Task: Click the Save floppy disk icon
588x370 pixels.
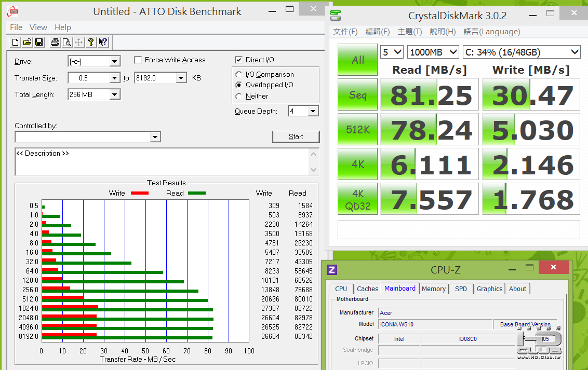Action: click(x=39, y=42)
